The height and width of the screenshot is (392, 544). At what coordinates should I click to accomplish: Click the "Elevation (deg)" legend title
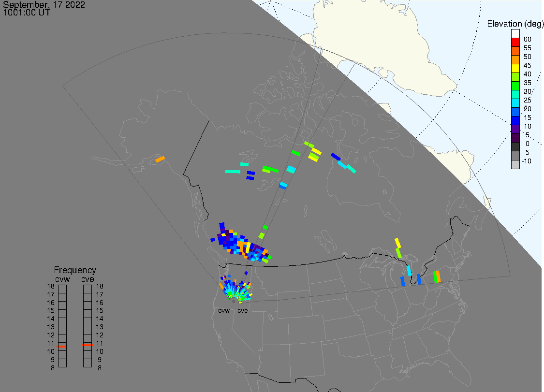tap(515, 24)
